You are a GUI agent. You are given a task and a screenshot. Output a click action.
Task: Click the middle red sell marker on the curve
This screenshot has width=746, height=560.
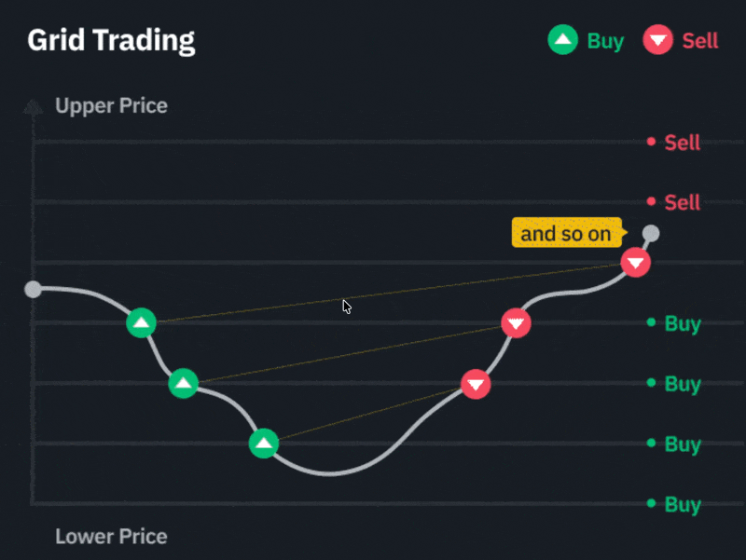click(516, 323)
